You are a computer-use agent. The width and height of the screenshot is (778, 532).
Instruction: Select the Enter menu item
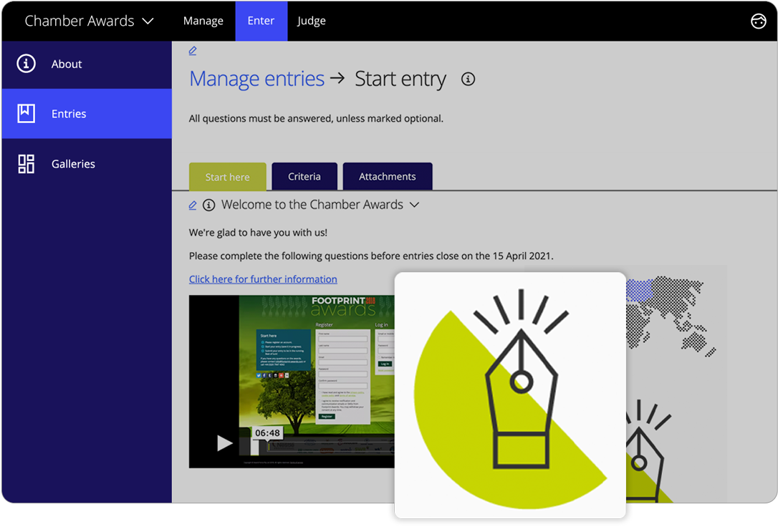point(261,21)
